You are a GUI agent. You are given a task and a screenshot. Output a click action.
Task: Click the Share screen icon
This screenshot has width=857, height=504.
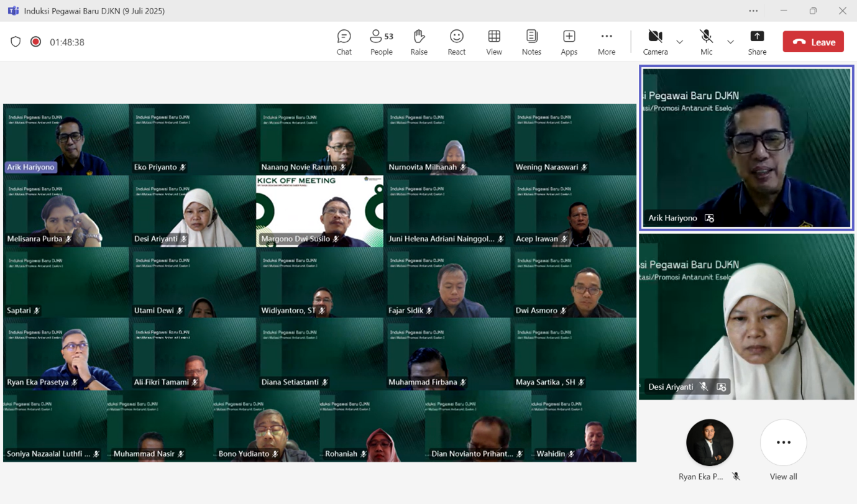tap(757, 42)
